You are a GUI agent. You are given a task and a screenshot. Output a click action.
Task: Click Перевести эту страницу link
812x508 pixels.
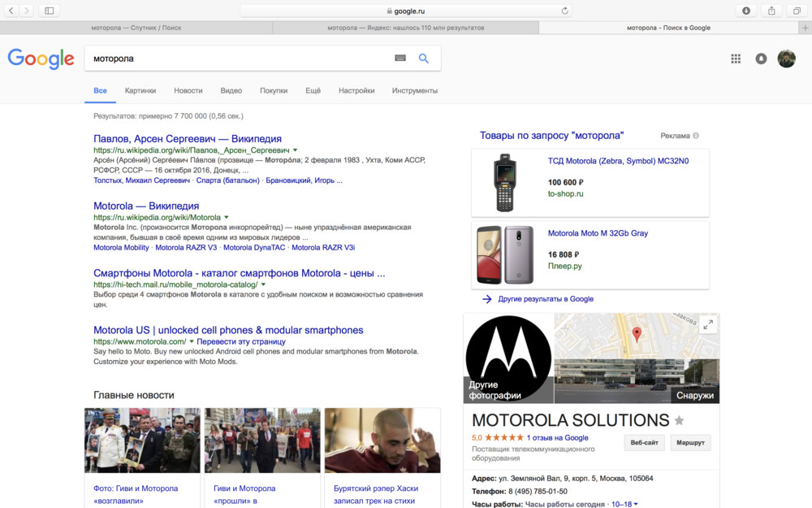(x=241, y=341)
